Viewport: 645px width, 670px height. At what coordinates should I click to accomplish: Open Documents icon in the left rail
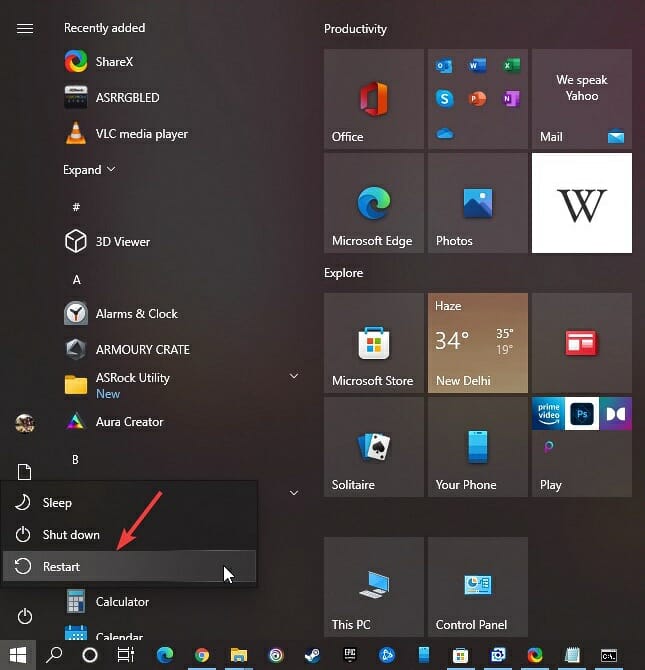click(24, 472)
